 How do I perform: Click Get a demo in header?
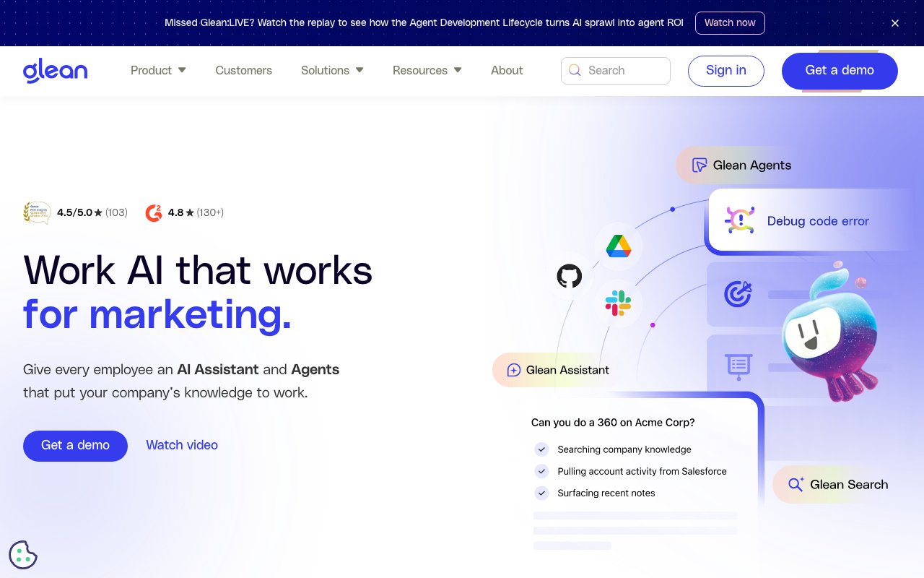(840, 71)
